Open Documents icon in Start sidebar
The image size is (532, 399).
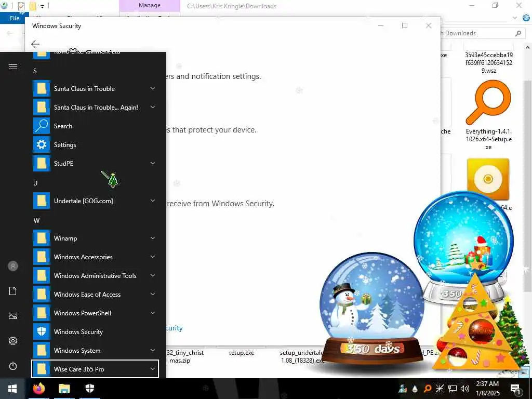(x=13, y=291)
